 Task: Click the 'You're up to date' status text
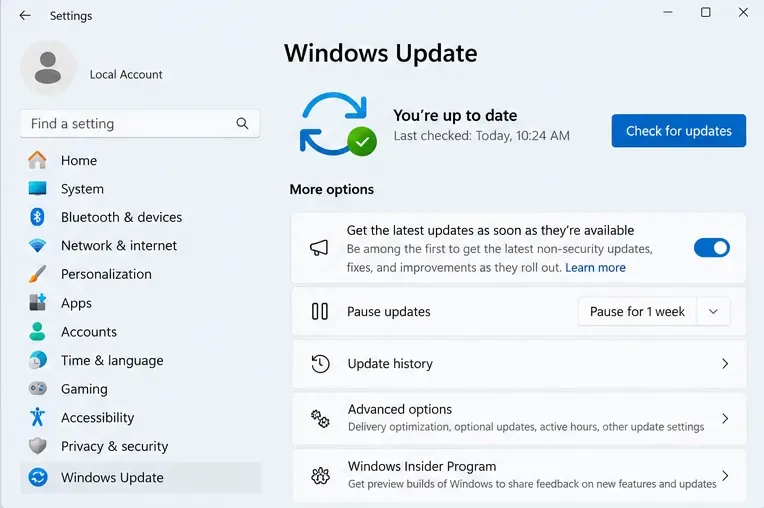pyautogui.click(x=455, y=115)
